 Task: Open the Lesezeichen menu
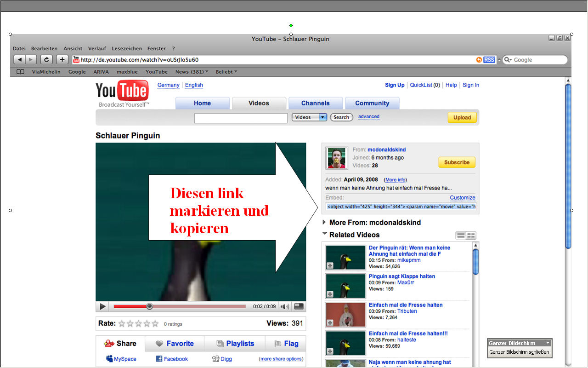127,48
